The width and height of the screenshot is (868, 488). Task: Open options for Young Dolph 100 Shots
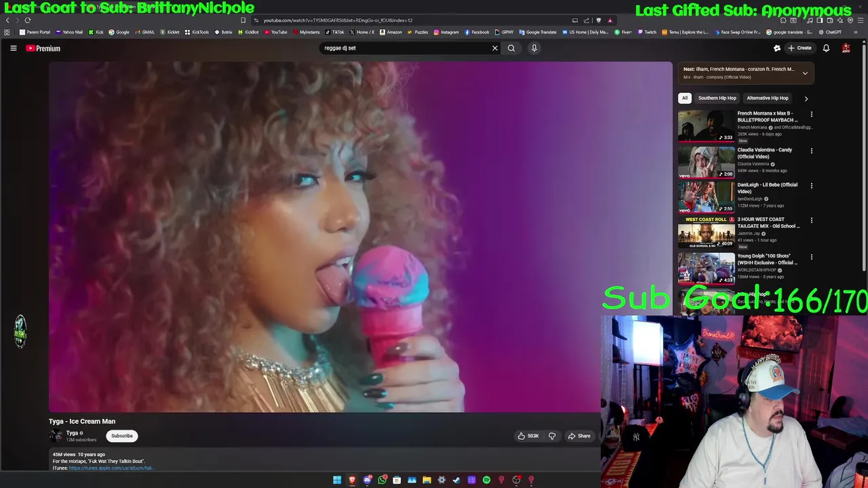point(811,257)
